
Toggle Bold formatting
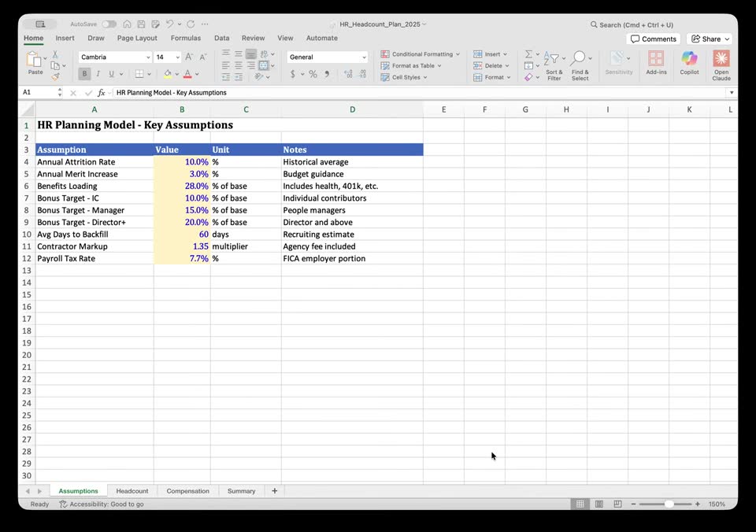pyautogui.click(x=84, y=74)
